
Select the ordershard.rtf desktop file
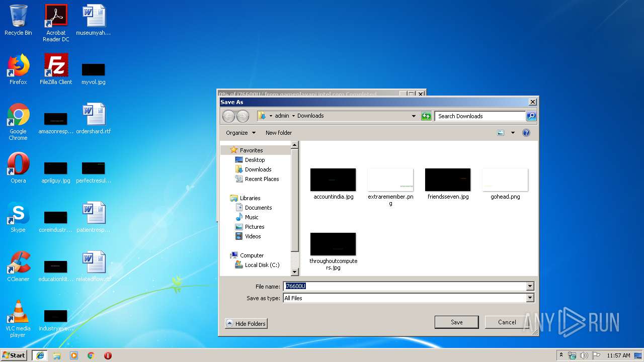click(x=94, y=119)
